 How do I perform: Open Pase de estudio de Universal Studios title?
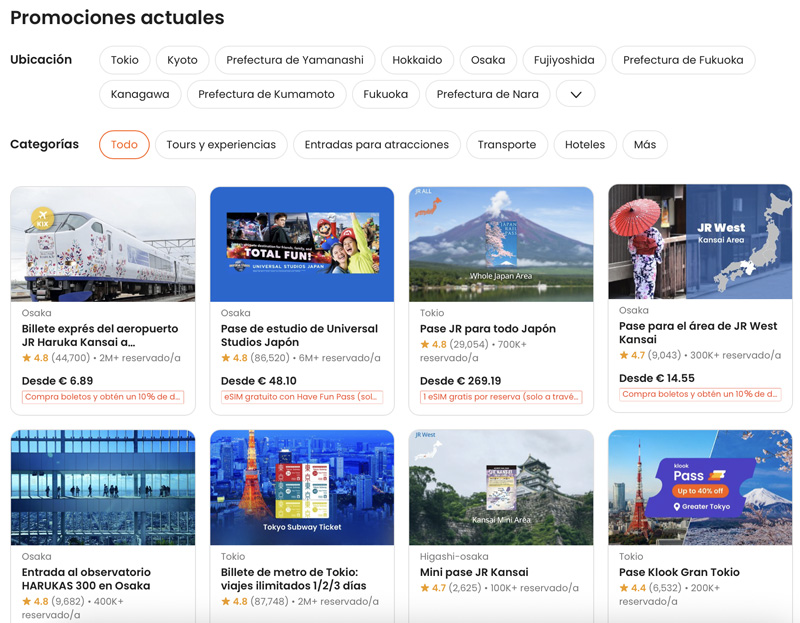299,335
